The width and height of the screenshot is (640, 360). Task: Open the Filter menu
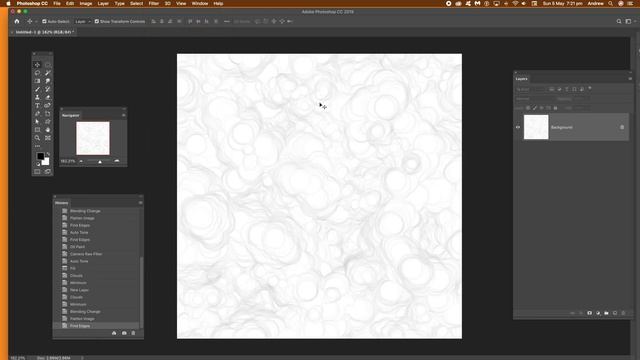[x=154, y=3]
